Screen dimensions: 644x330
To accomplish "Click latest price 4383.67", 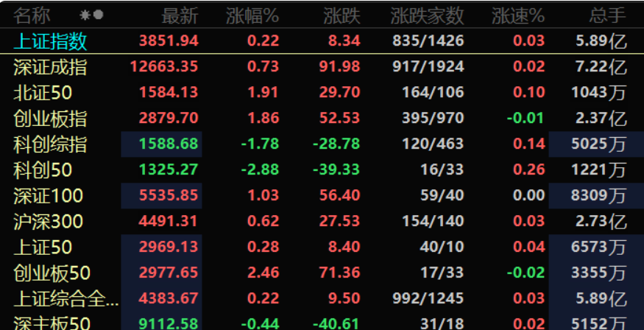I will (169, 298).
